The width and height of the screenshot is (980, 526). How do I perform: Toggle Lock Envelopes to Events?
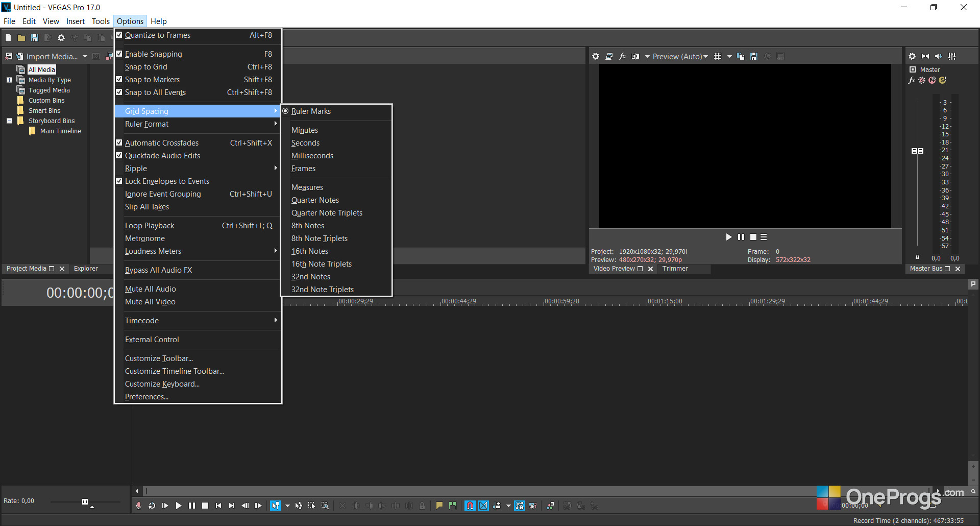tap(198, 181)
